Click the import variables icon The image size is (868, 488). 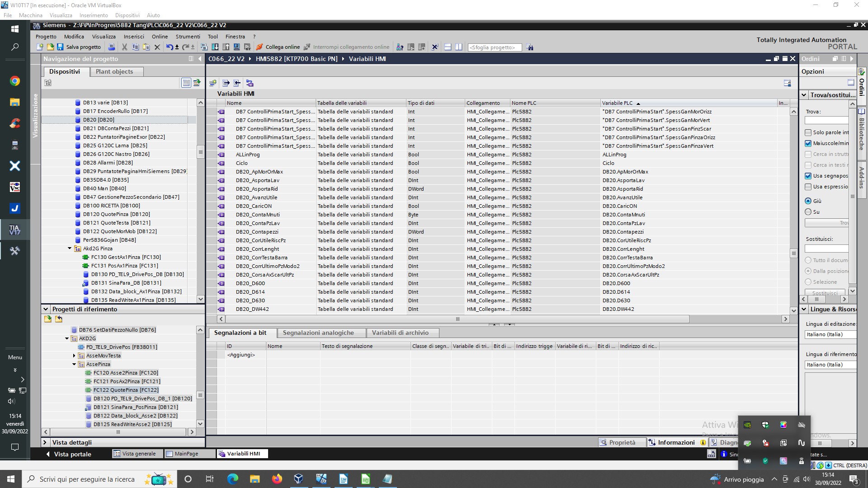tap(237, 83)
